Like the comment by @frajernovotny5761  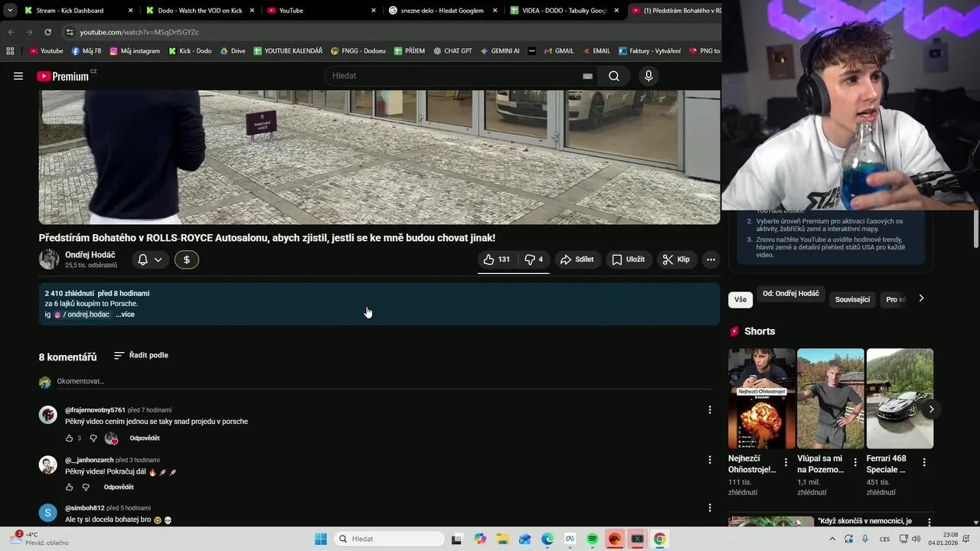point(69,439)
